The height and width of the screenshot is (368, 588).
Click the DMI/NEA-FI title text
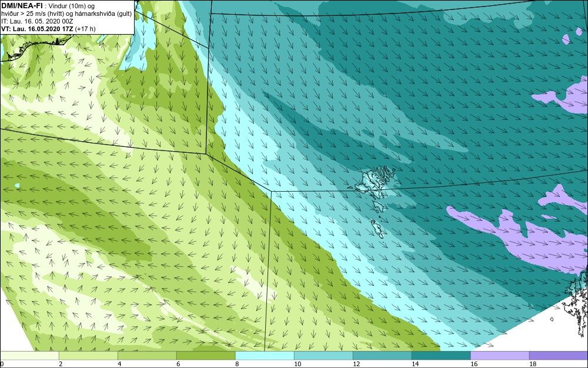point(22,6)
